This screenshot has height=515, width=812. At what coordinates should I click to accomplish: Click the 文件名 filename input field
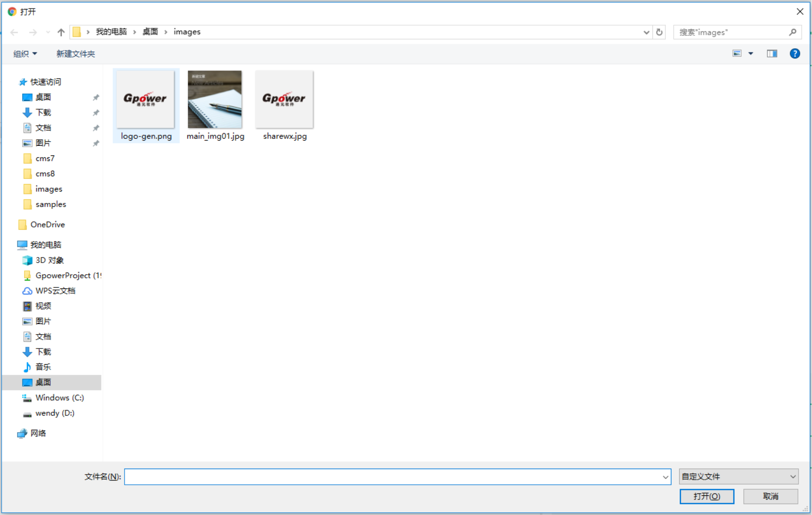393,477
